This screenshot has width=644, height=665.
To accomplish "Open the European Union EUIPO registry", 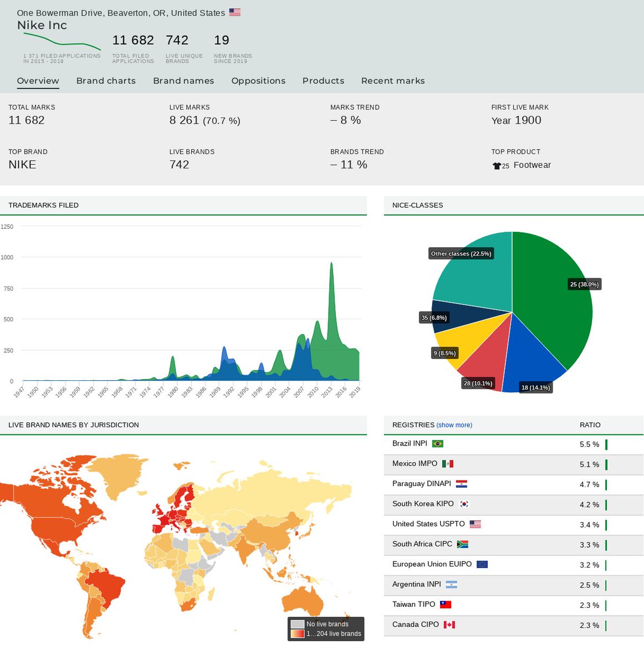I will point(432,564).
